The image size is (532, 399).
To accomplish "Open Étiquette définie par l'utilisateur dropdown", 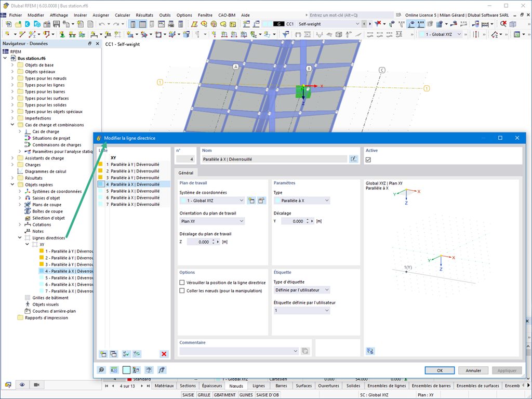I will [x=302, y=311].
